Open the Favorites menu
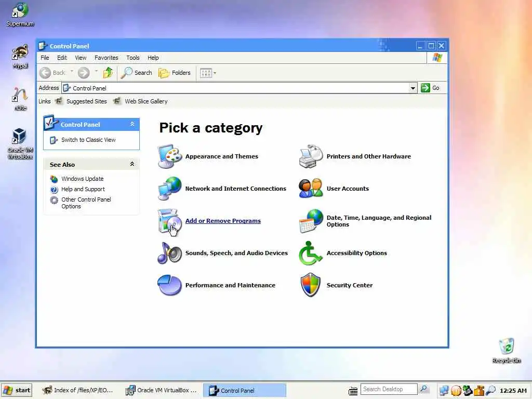 pyautogui.click(x=106, y=58)
